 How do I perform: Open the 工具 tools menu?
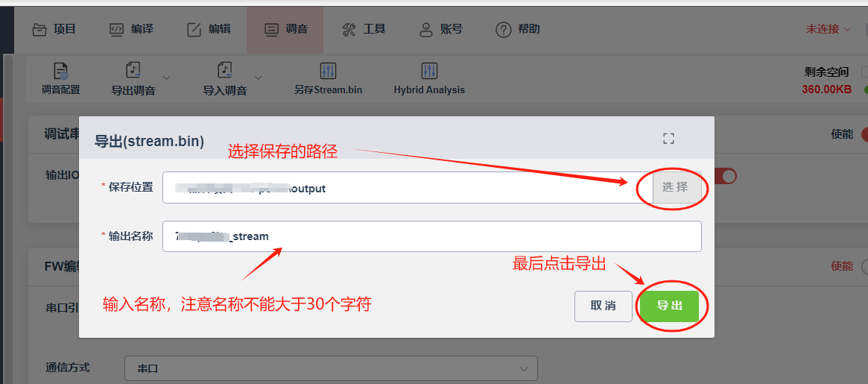364,29
